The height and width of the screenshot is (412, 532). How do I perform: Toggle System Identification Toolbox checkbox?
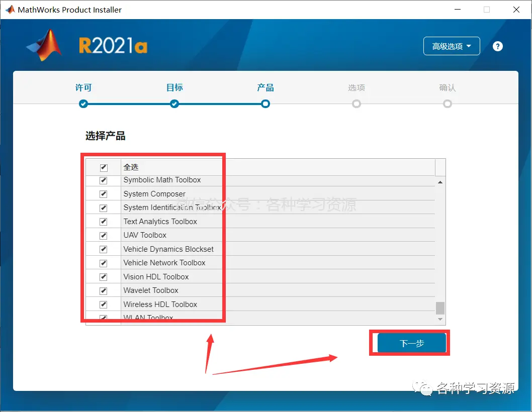104,208
